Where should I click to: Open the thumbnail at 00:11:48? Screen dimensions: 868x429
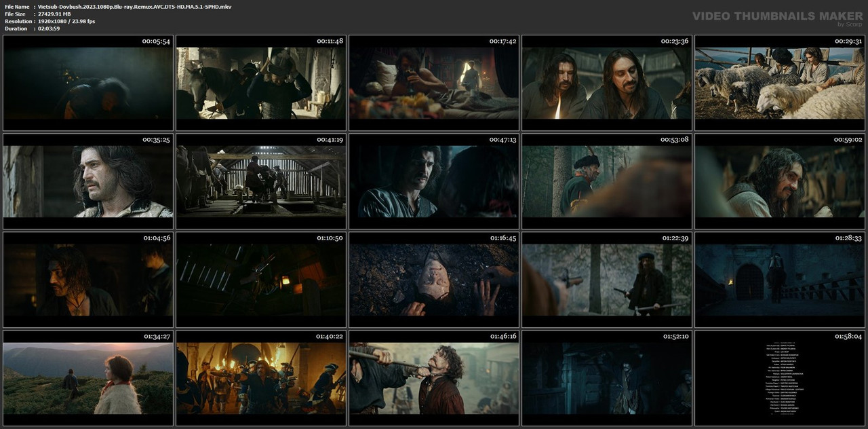point(261,83)
